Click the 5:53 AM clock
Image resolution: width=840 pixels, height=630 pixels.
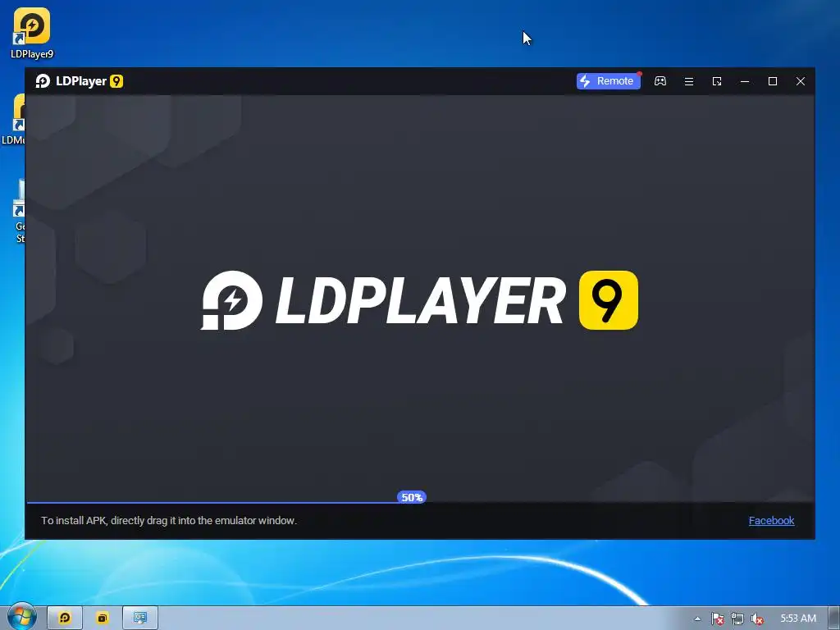(798, 619)
